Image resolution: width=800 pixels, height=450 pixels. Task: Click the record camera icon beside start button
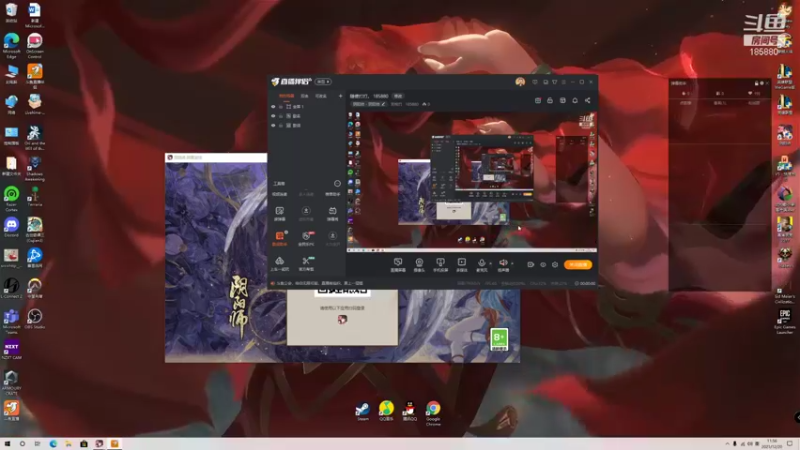click(531, 265)
